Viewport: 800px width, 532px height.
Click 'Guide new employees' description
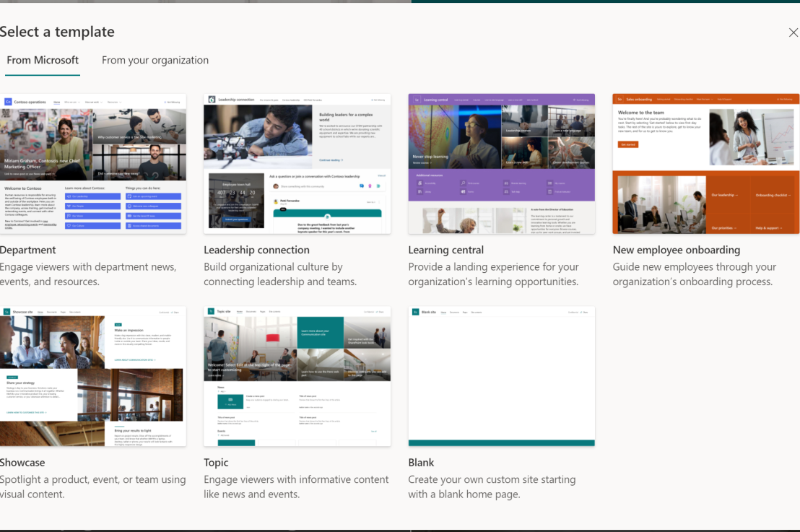click(695, 274)
